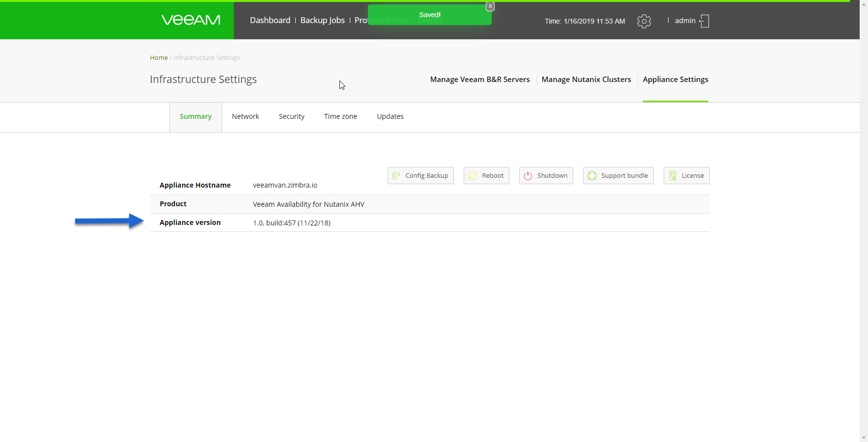Viewport: 868px width, 442px height.
Task: Open the Dashboard menu item
Action: coord(270,20)
